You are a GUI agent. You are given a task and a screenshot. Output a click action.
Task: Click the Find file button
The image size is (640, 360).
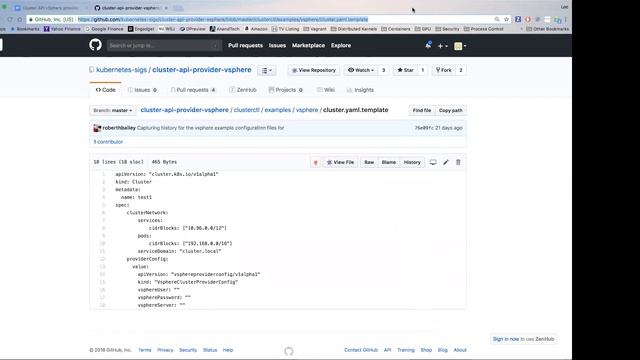(422, 110)
